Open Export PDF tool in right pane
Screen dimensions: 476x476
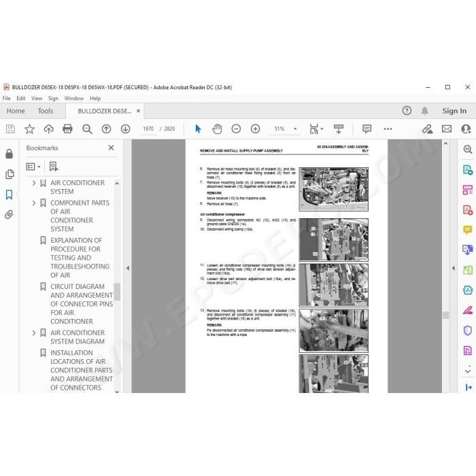tap(468, 170)
